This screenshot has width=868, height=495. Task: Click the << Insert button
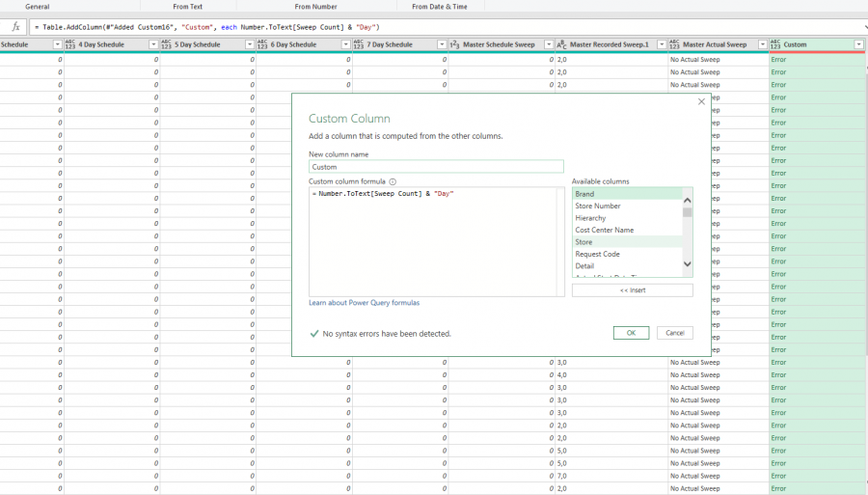tap(632, 290)
